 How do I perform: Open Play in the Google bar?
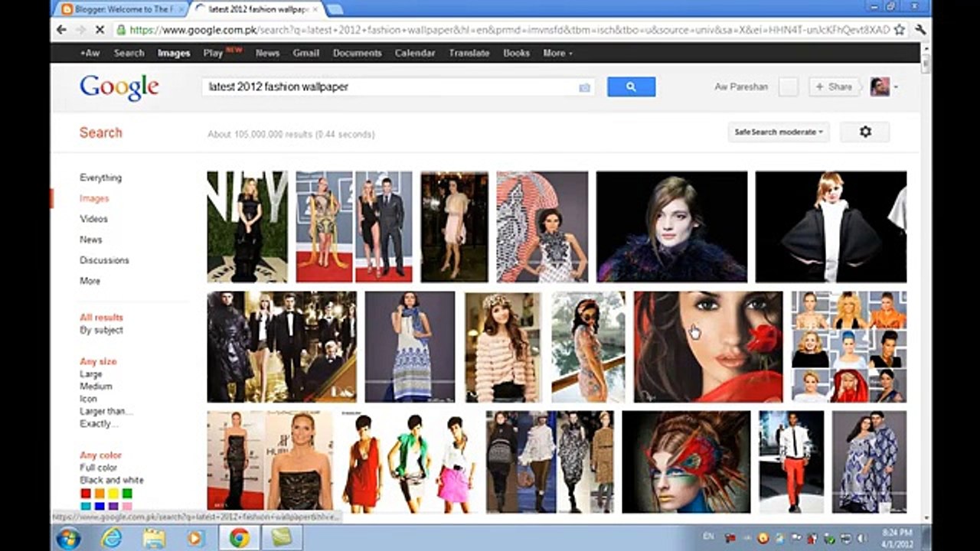click(213, 53)
